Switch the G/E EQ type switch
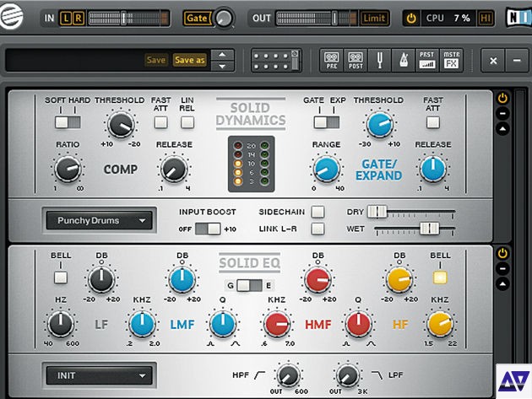This screenshot has height=399, width=532. click(x=249, y=285)
